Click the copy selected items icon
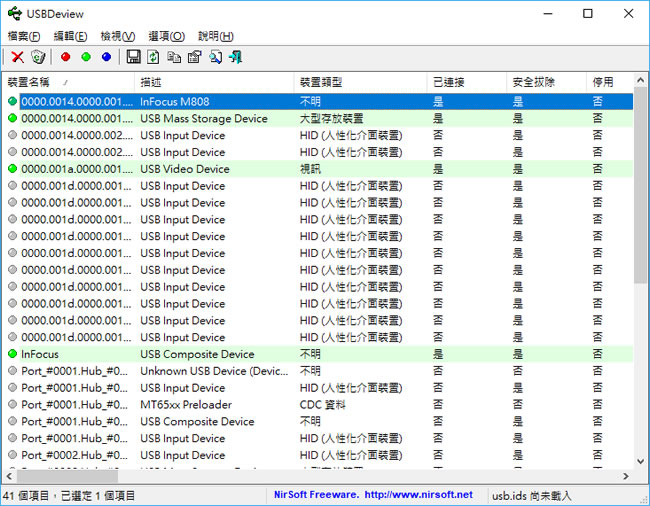The image size is (650, 506). (x=175, y=57)
